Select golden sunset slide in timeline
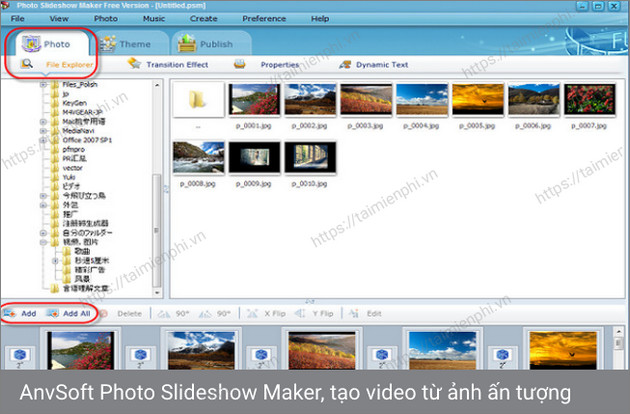The height and width of the screenshot is (414, 630). tap(563, 350)
